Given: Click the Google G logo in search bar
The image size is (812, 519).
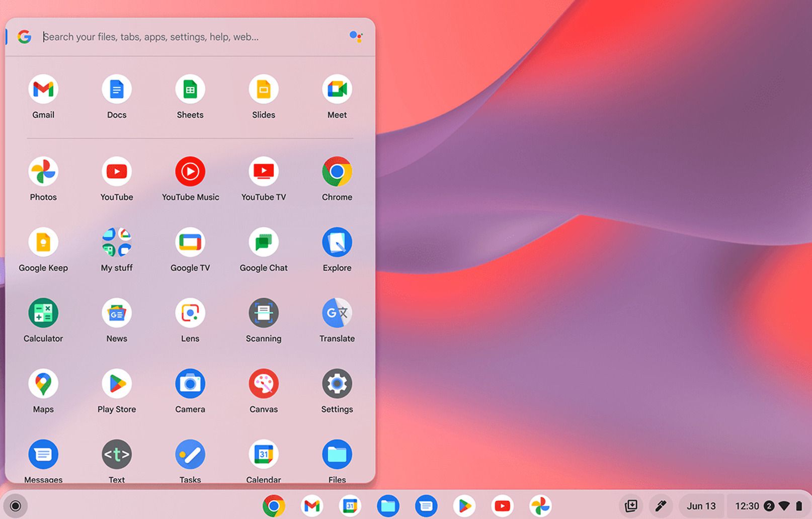Looking at the screenshot, I should 24,37.
